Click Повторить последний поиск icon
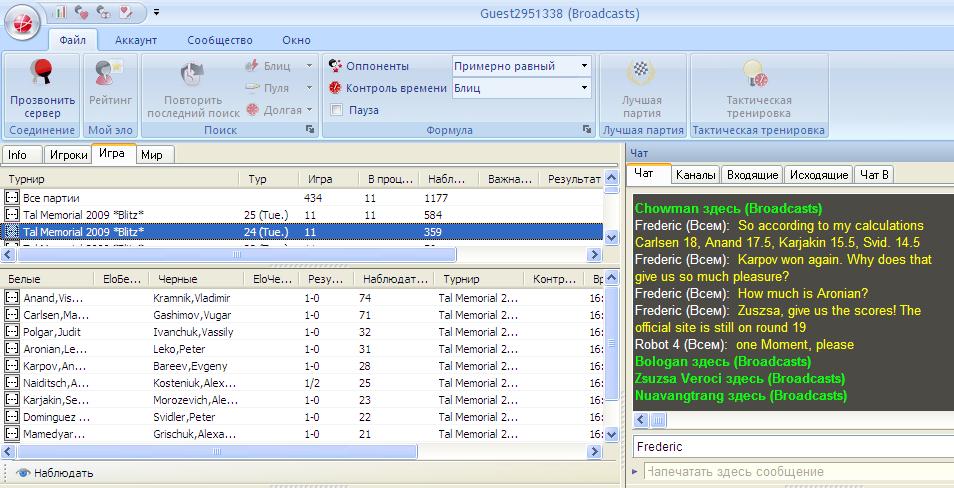This screenshot has height=488, width=954. coord(191,75)
